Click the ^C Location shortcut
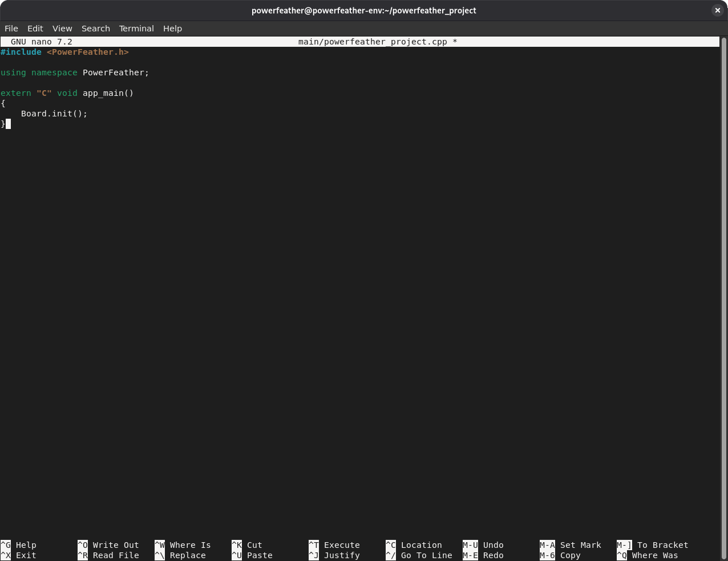The width and height of the screenshot is (728, 561). pyautogui.click(x=414, y=545)
